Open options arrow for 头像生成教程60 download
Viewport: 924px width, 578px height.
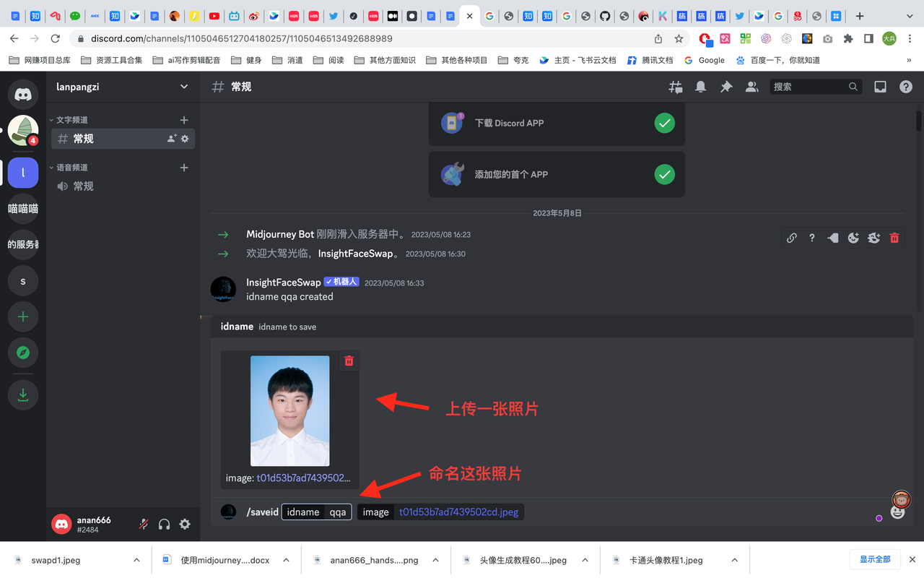585,560
